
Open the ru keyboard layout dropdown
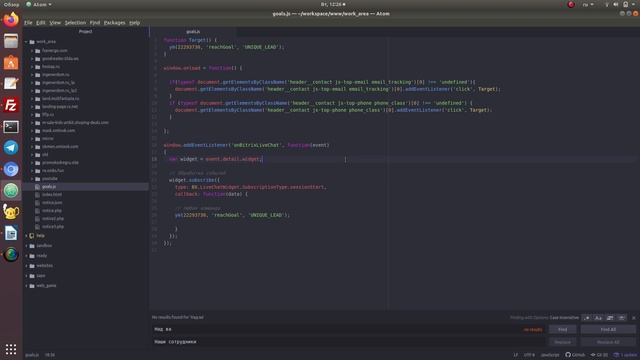588,4
